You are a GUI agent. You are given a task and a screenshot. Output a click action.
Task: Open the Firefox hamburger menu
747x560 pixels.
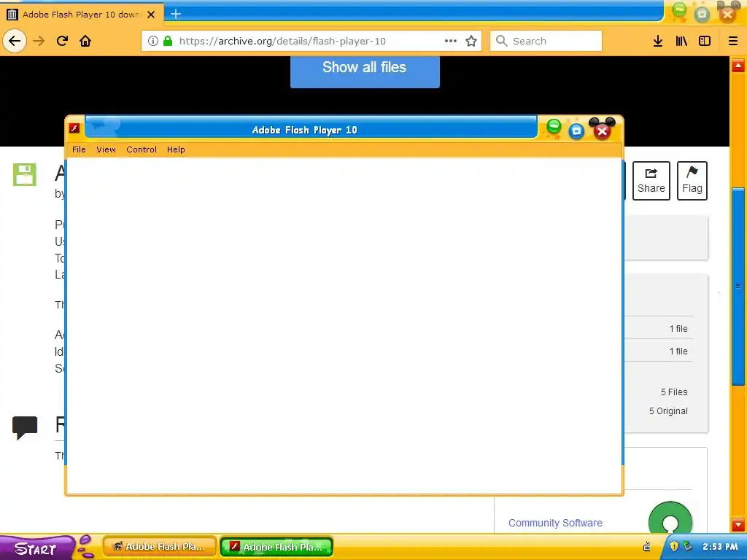tap(733, 41)
